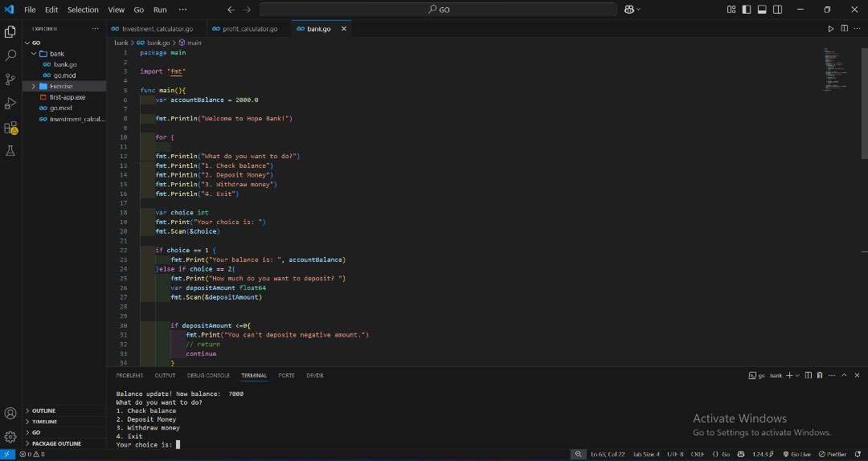
Task: Toggle the bottom panel visibility
Action: [x=762, y=10]
